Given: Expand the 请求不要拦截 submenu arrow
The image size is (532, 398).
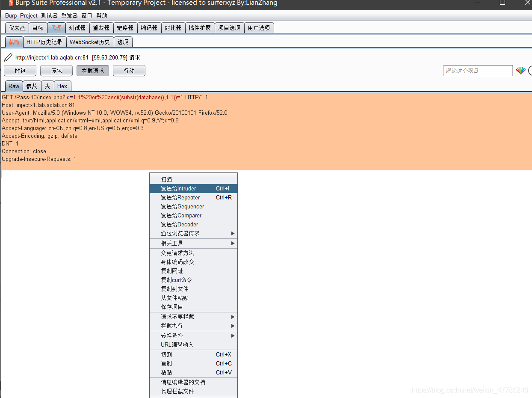Looking at the screenshot, I should [x=233, y=317].
